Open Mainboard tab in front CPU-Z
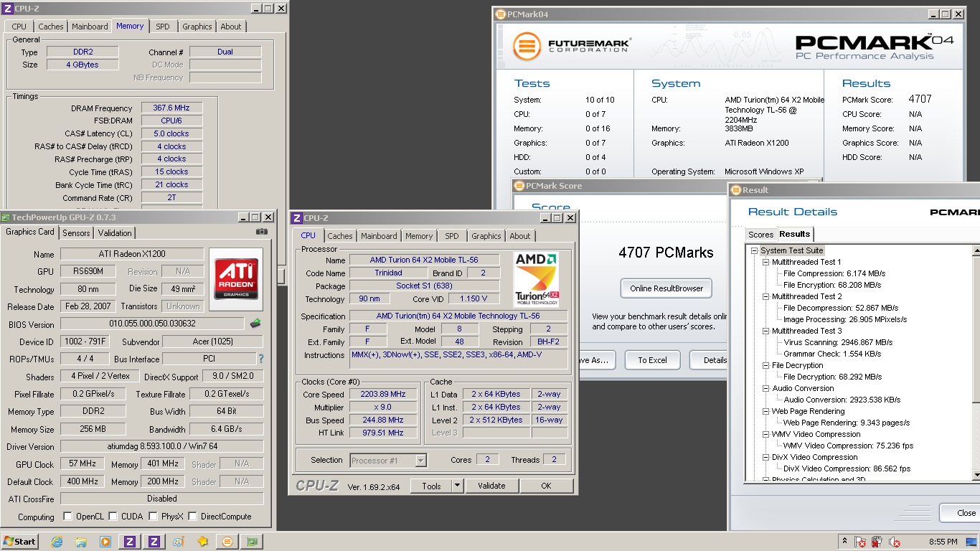The width and height of the screenshot is (980, 551). pyautogui.click(x=379, y=236)
